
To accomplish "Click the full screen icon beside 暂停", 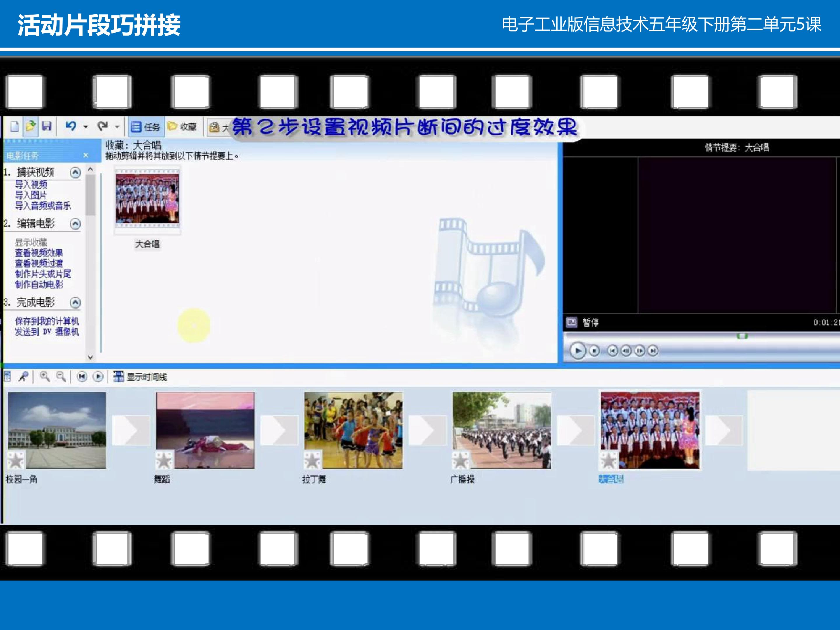I will coord(571,322).
